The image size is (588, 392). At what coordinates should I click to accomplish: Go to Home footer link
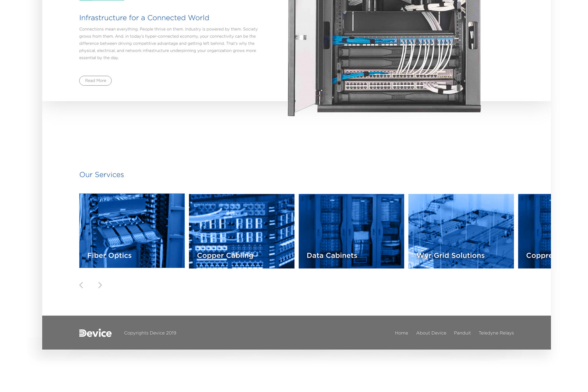(401, 333)
